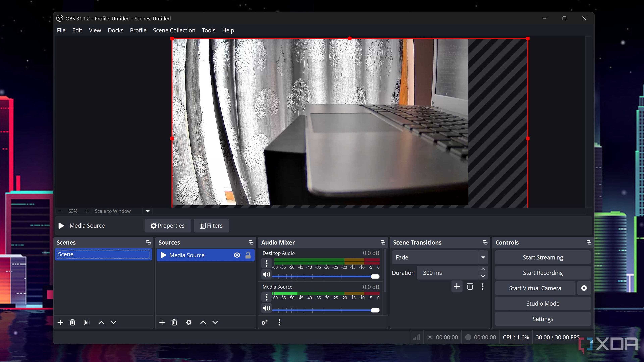Move scene down with arrow icon
This screenshot has width=644, height=362.
[113, 322]
